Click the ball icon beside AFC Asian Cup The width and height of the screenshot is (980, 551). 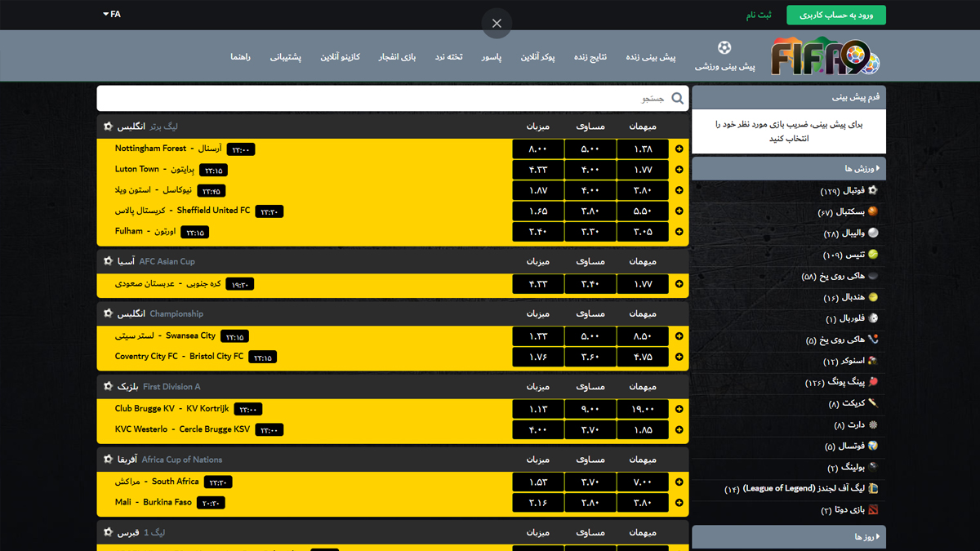(108, 261)
